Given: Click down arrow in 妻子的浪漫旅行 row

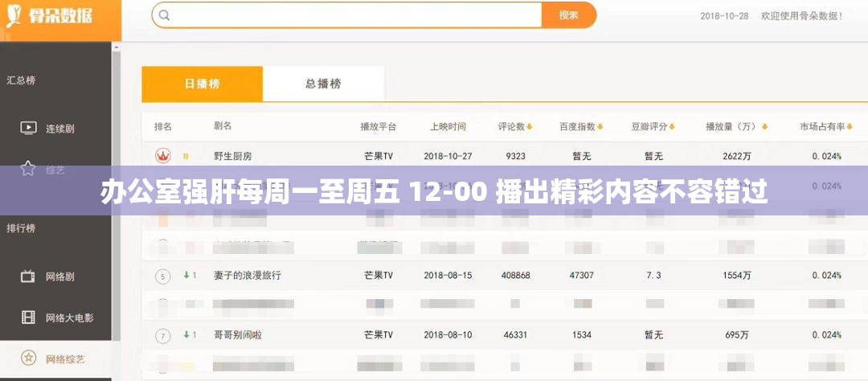Looking at the screenshot, I should [x=186, y=275].
